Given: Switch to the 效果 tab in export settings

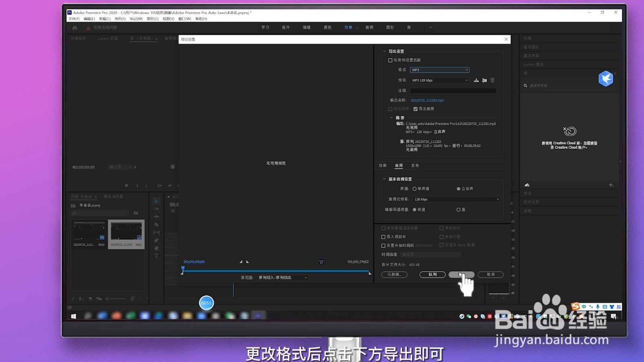Looking at the screenshot, I should (x=382, y=165).
